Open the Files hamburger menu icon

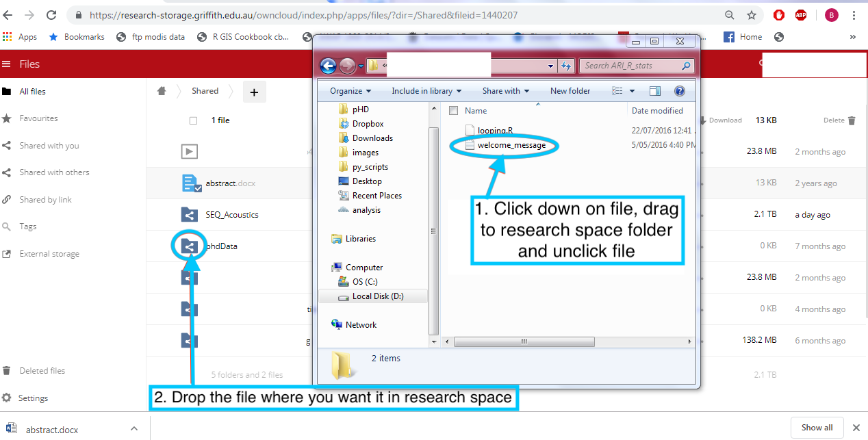[x=7, y=64]
